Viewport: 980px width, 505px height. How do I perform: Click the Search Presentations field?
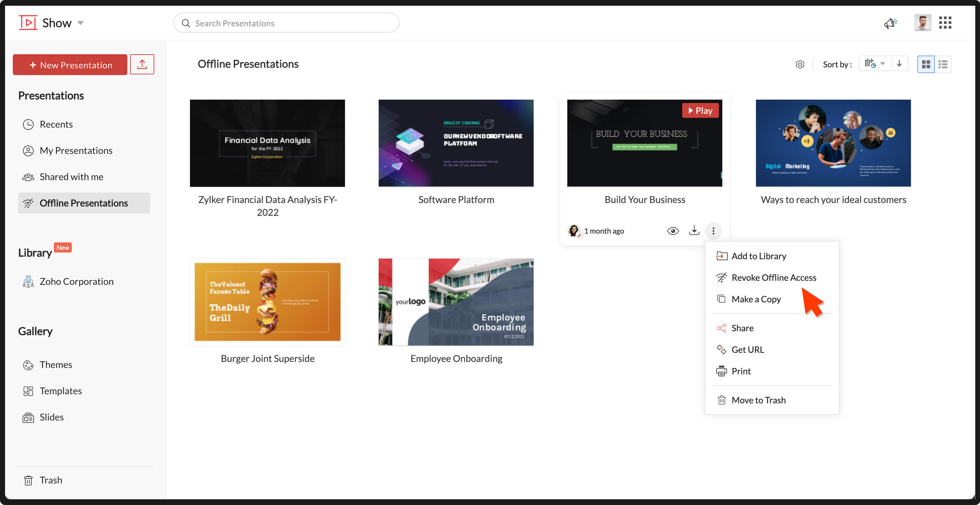click(286, 23)
